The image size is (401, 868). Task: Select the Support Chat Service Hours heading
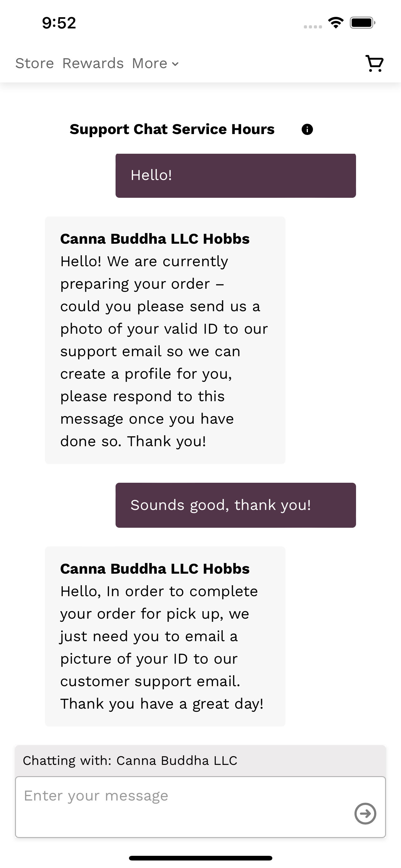[x=172, y=129]
